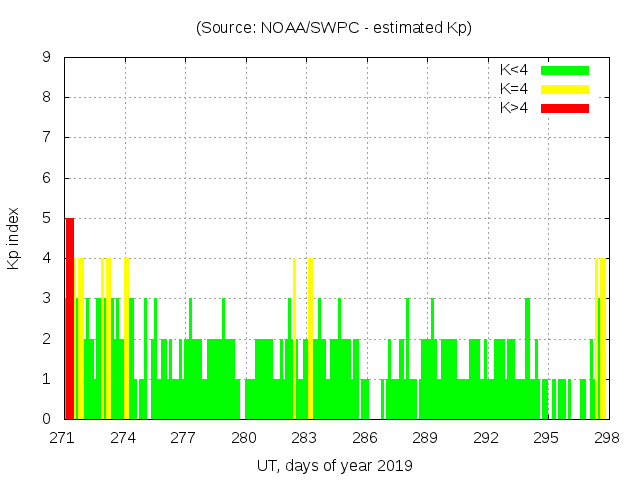640x480 pixels.
Task: Click the x-axis tick label 274
Action: click(123, 438)
